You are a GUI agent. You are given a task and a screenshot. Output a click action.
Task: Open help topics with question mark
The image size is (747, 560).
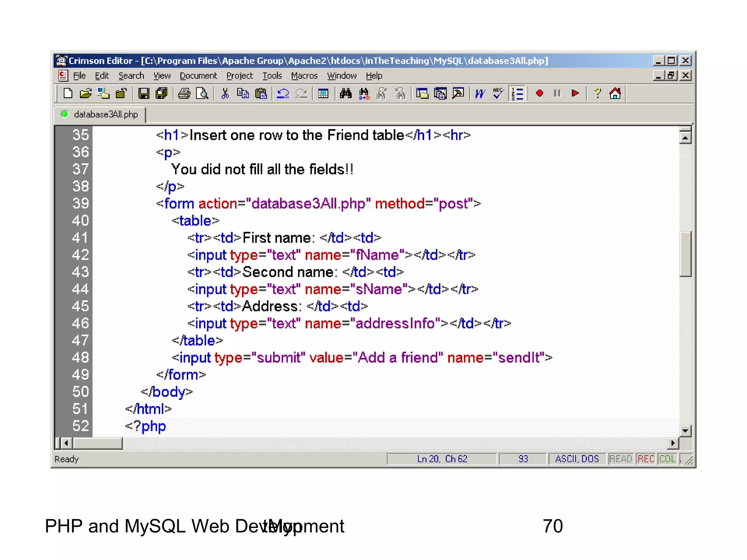pyautogui.click(x=597, y=94)
